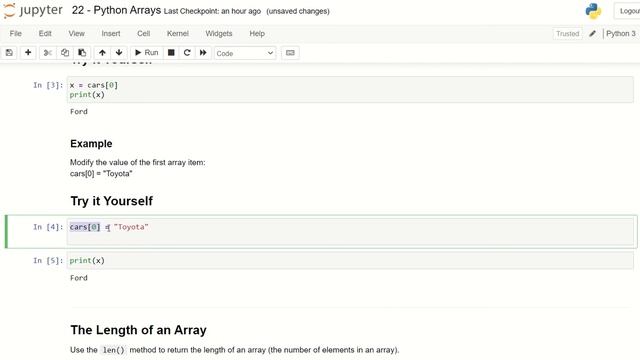
Task: Click the Example heading
Action: point(91,144)
